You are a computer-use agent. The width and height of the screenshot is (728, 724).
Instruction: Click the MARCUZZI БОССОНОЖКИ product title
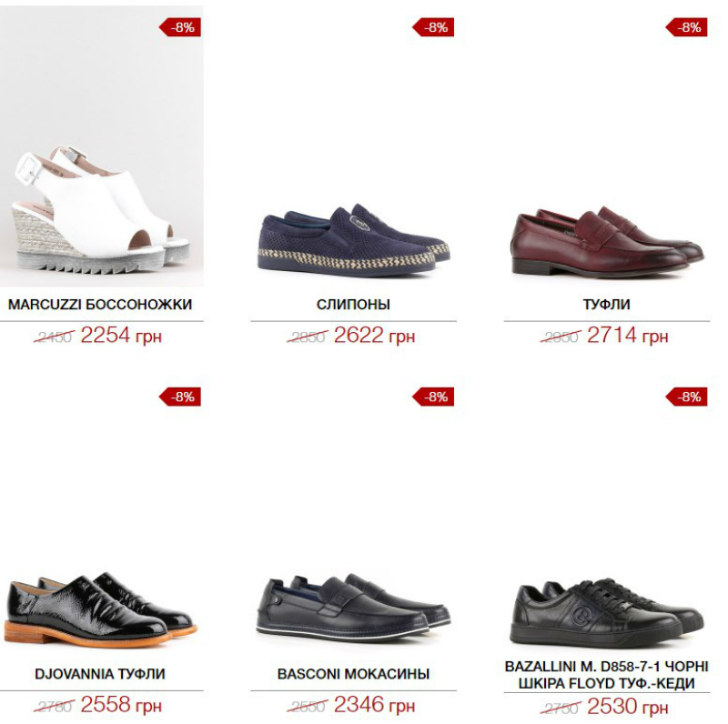pos(100,305)
